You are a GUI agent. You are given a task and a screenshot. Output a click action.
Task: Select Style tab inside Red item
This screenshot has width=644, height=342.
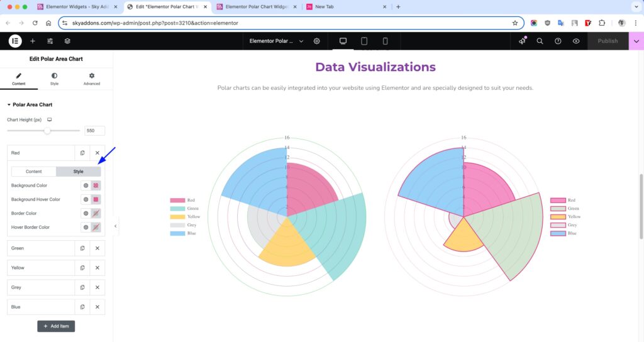78,172
